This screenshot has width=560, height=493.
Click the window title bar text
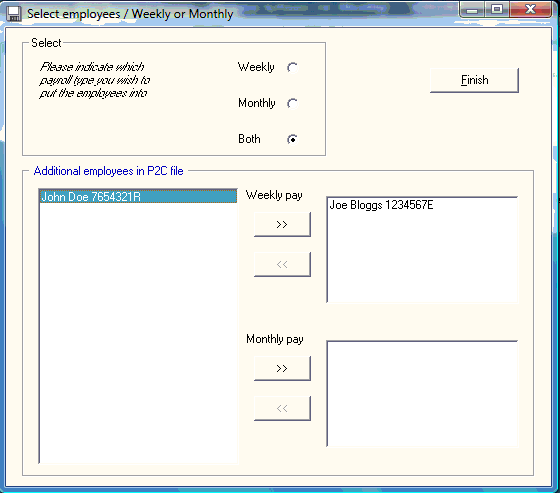(130, 14)
